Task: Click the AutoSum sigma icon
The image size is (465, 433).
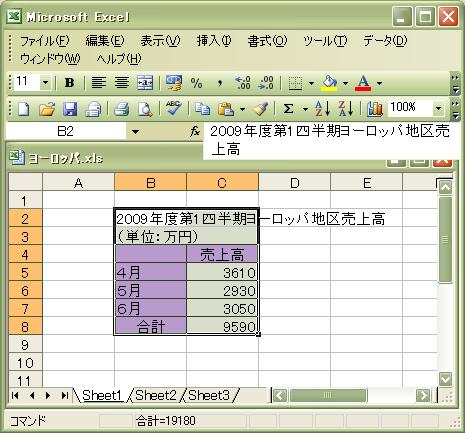Action: pyautogui.click(x=288, y=109)
